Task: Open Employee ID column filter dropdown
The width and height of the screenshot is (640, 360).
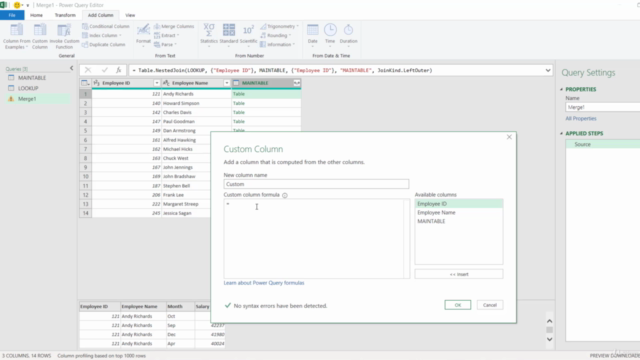Action: 157,83
